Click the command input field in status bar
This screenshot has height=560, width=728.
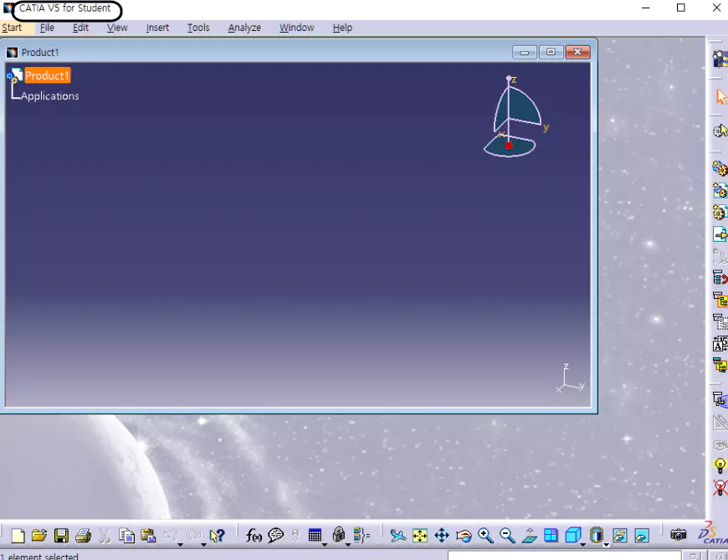point(564,556)
